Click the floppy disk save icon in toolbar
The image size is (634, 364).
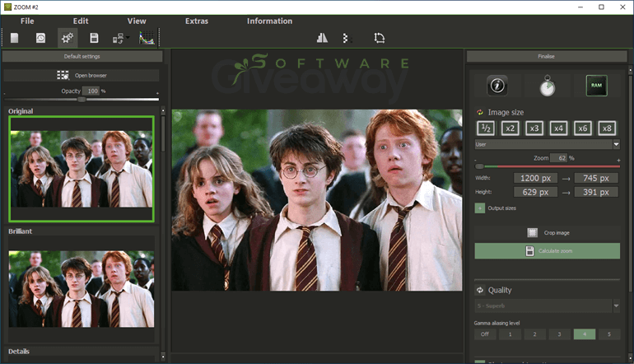(94, 38)
